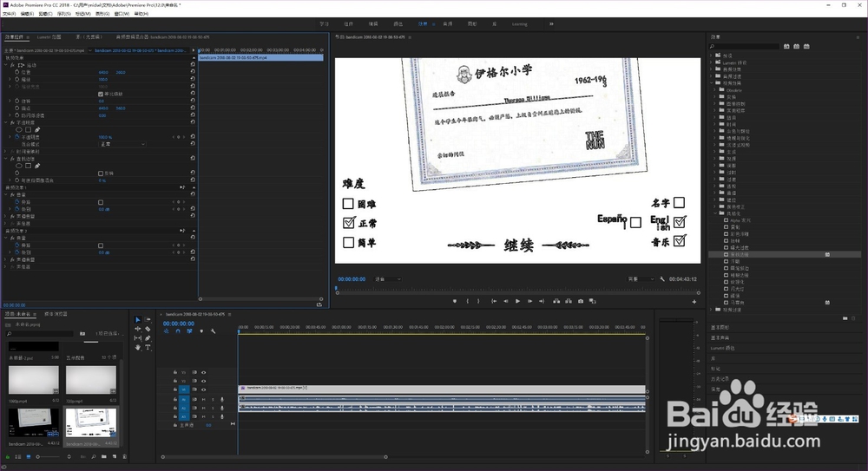Click comparison view icon in program monitor
This screenshot has height=471, width=868.
point(592,301)
